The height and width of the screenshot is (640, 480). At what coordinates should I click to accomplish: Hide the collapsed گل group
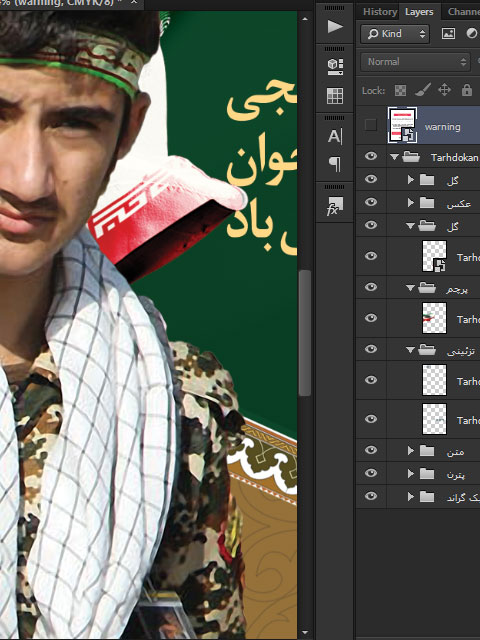(371, 179)
